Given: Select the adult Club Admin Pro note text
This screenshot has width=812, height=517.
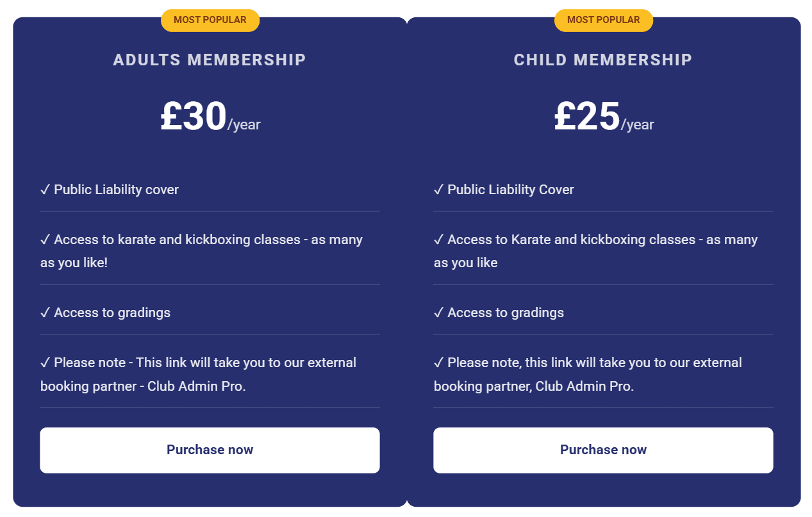Looking at the screenshot, I should 198,375.
